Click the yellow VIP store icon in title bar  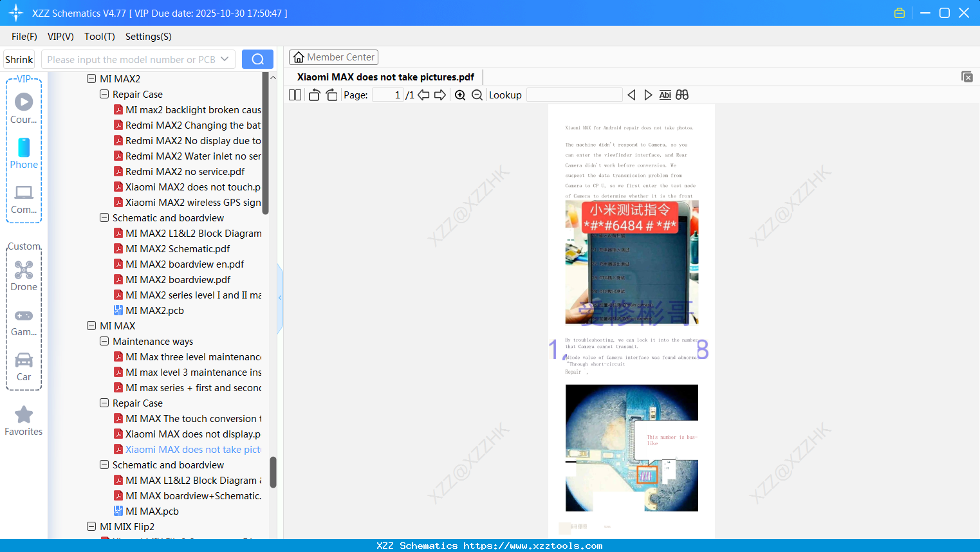tap(900, 13)
